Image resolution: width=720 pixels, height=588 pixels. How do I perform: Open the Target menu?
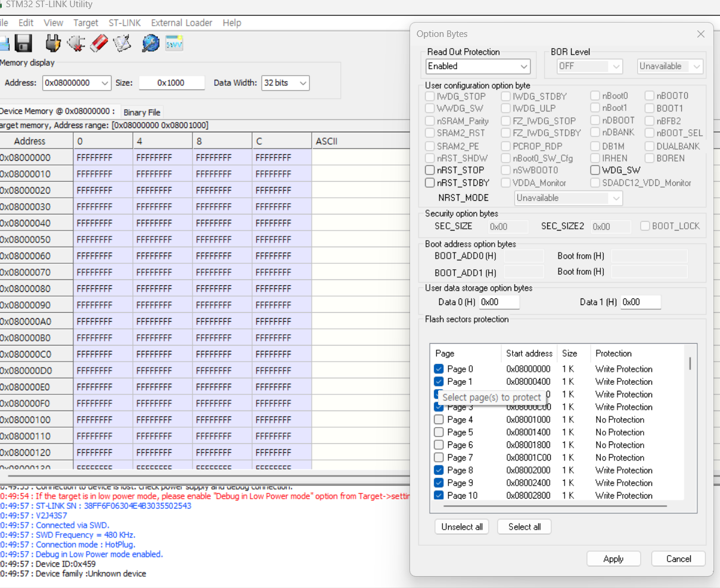pyautogui.click(x=85, y=23)
